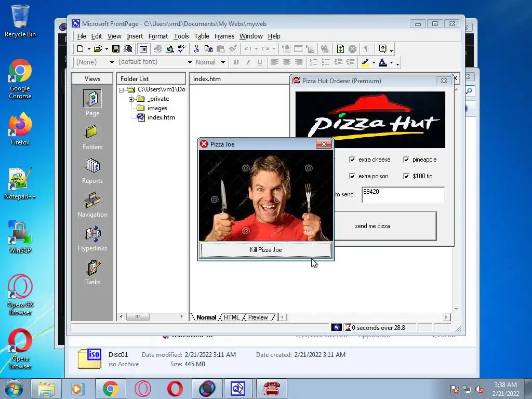Screen dimensions: 532x399
Task: Switch to Page view in Views bar
Action: [92, 103]
